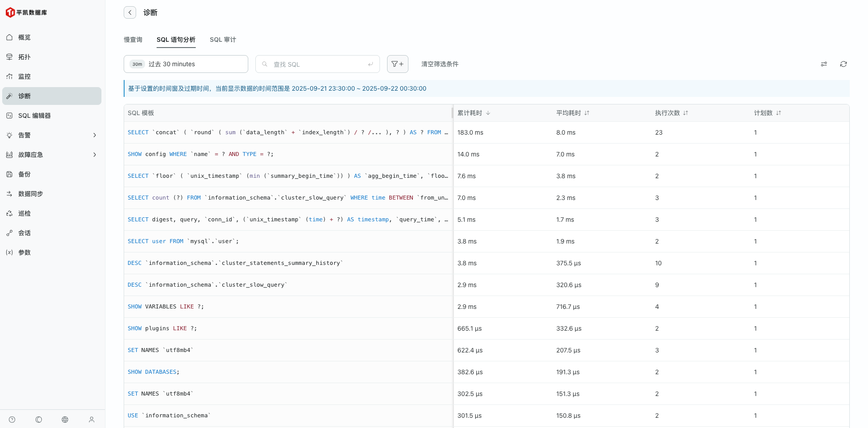Open the SHOW DATABASES SQL statement row
Viewport: 868px width, 428px height.
click(x=153, y=372)
